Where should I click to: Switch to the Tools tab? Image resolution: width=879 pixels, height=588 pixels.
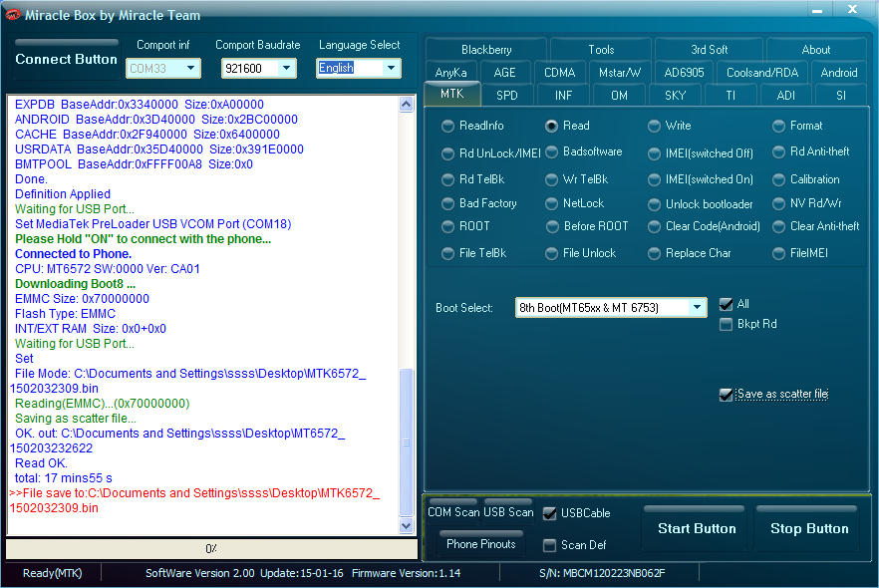click(601, 49)
